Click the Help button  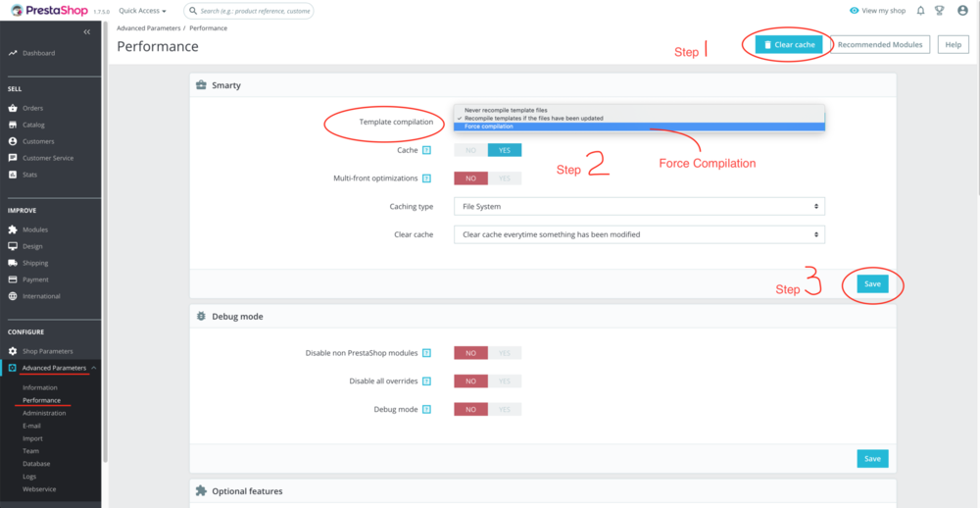tap(954, 45)
